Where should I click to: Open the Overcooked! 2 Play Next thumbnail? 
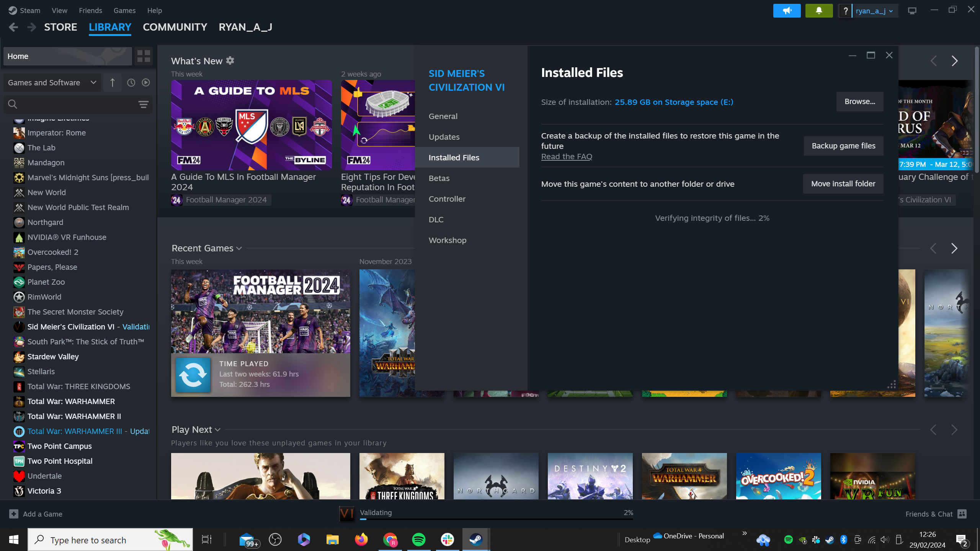778,476
